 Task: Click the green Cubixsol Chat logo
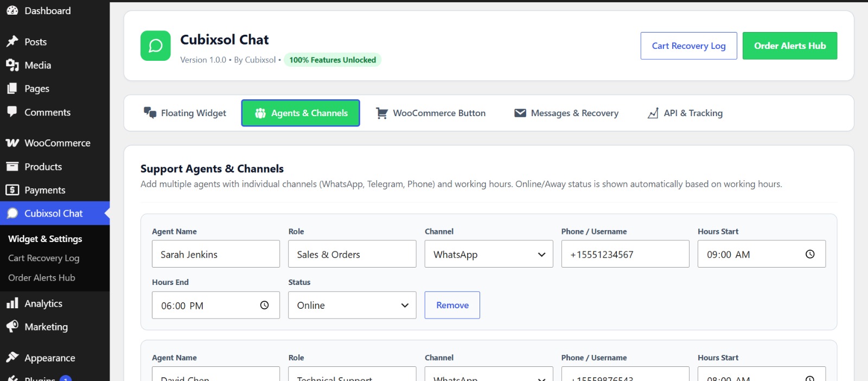click(x=156, y=46)
